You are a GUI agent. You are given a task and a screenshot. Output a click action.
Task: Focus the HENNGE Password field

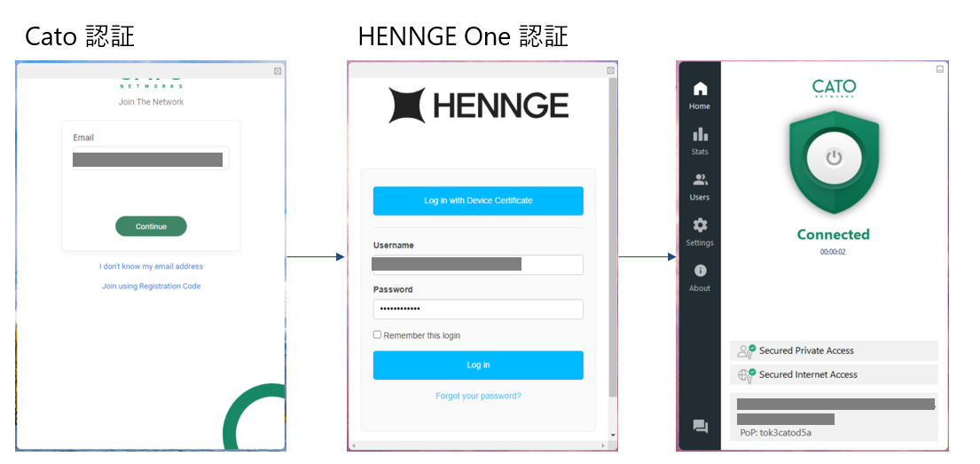[478, 309]
